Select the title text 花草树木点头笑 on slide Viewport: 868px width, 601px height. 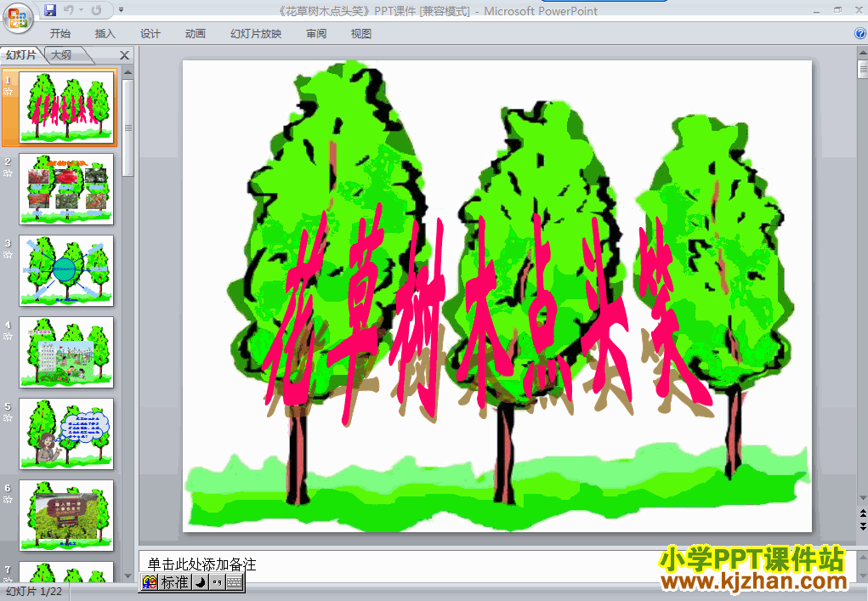(487, 313)
